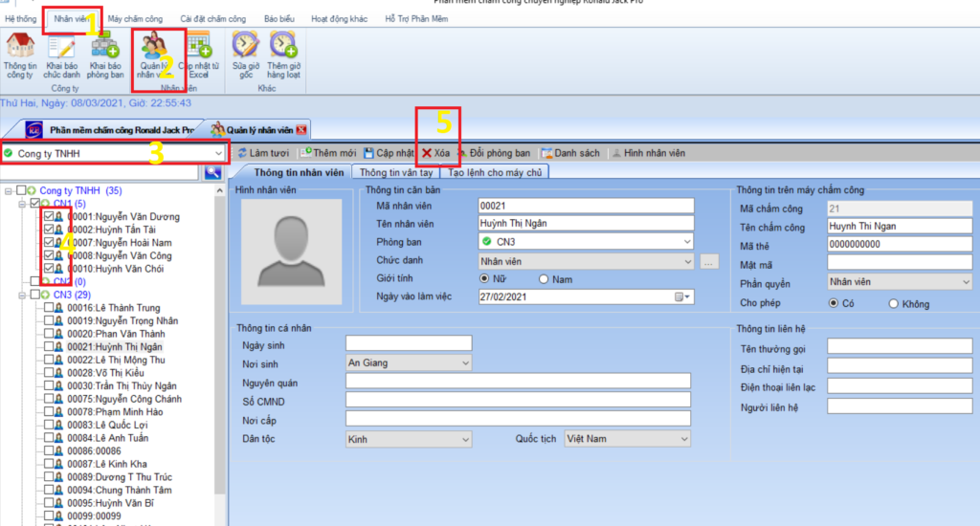Open the Phân quyền dropdown
The image size is (980, 526).
coord(967,282)
